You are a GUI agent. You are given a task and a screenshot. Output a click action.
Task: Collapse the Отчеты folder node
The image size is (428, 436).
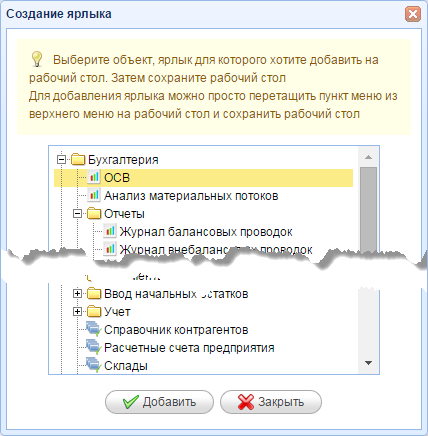click(77, 214)
